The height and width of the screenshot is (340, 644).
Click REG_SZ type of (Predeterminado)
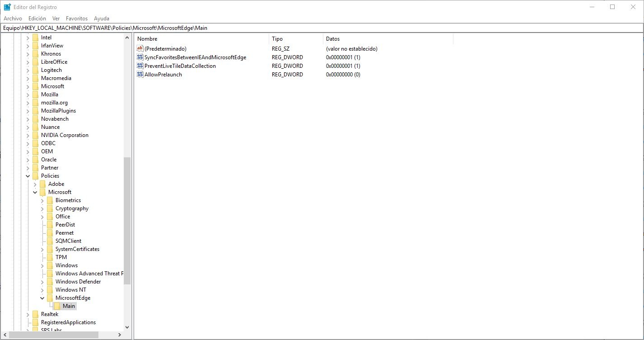280,49
